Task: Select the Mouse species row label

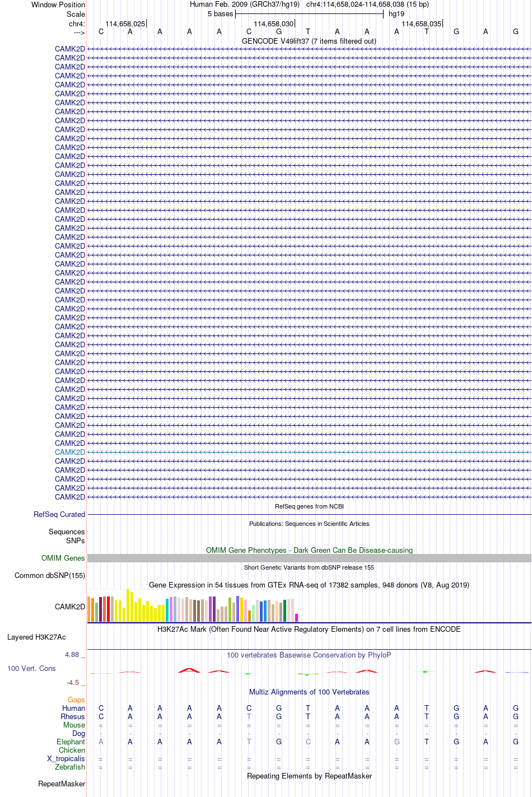Action: [74, 725]
